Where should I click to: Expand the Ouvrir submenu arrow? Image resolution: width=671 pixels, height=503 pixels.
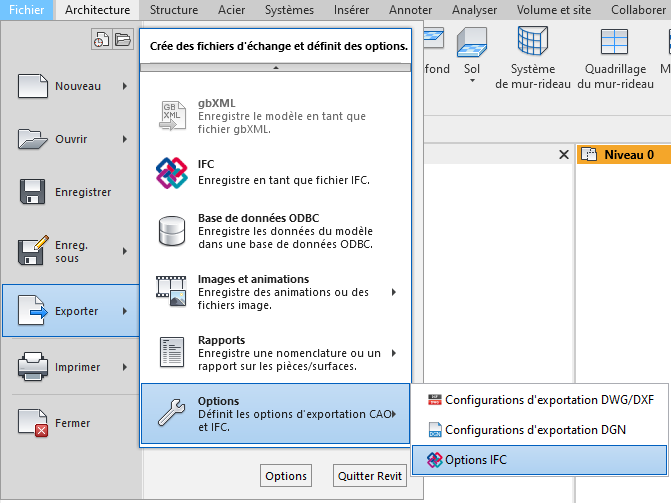coord(125,139)
